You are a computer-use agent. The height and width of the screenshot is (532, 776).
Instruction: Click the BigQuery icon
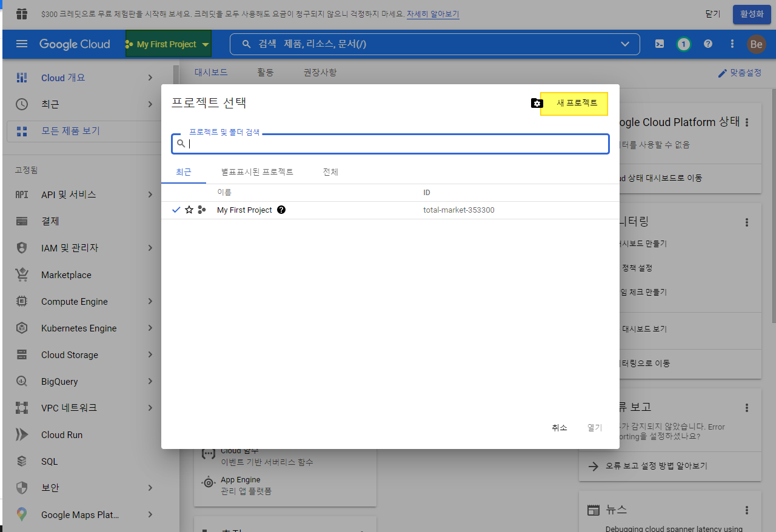click(x=22, y=381)
